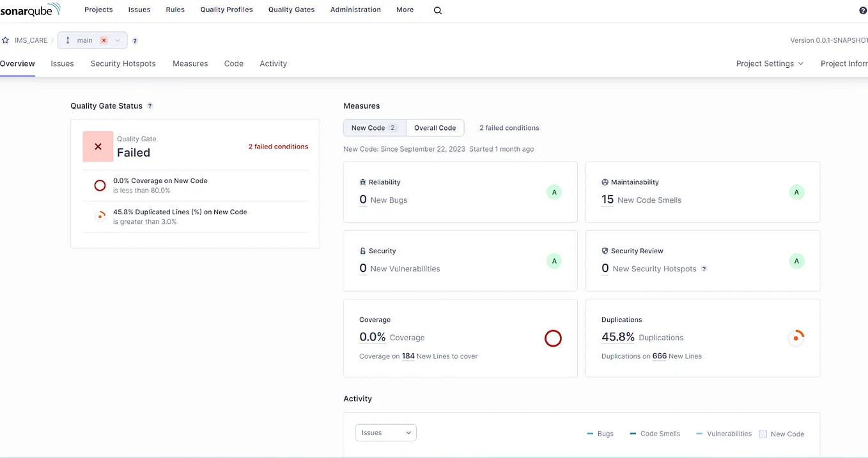Click the Maintainability wrench icon
Image resolution: width=868 pixels, height=458 pixels.
point(604,182)
